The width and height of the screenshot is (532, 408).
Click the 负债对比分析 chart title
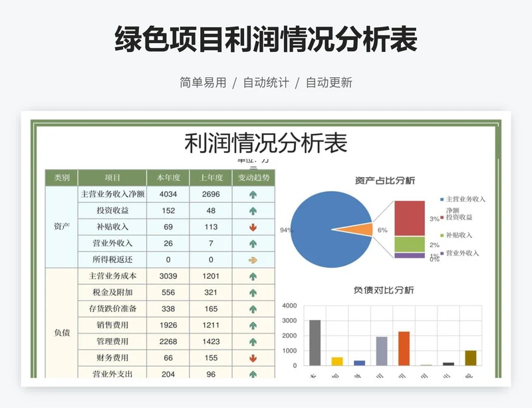pos(384,290)
